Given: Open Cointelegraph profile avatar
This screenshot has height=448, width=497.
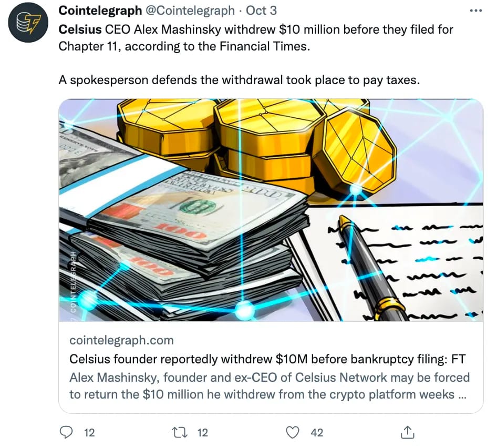Looking at the screenshot, I should [28, 22].
